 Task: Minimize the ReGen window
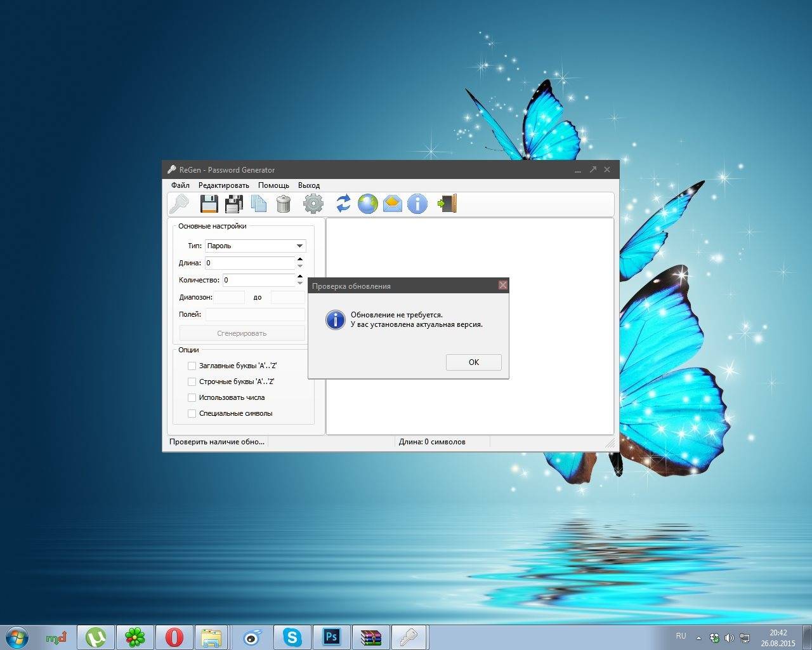(x=578, y=170)
